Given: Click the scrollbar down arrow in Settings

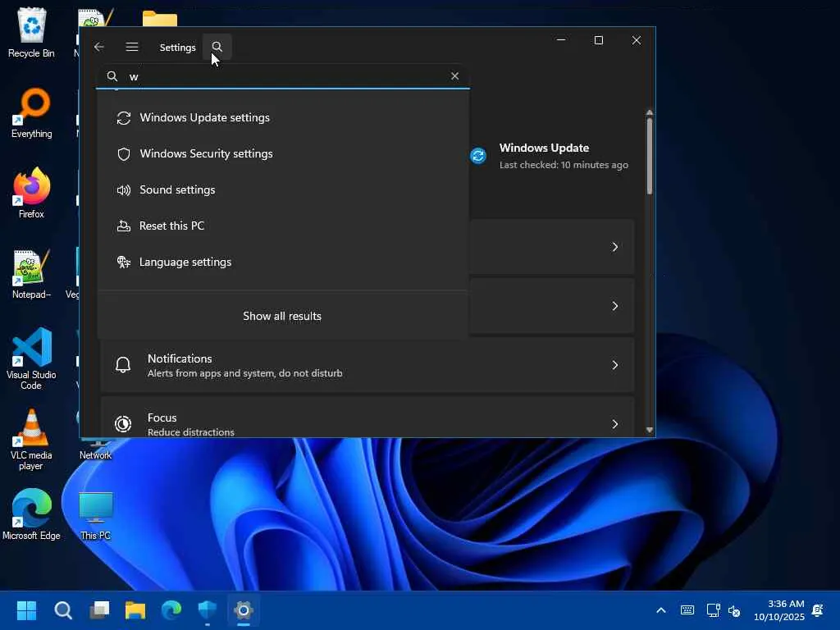Looking at the screenshot, I should (x=650, y=430).
